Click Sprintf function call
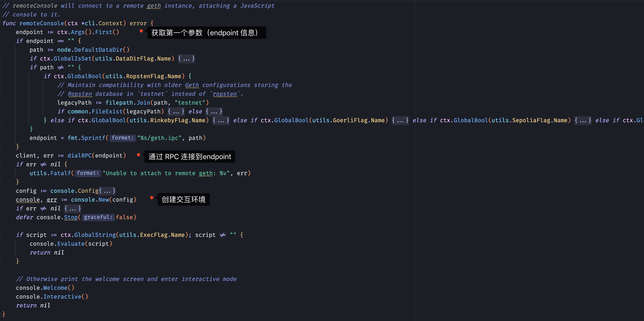Image resolution: width=644 pixels, height=321 pixels. click(x=93, y=138)
